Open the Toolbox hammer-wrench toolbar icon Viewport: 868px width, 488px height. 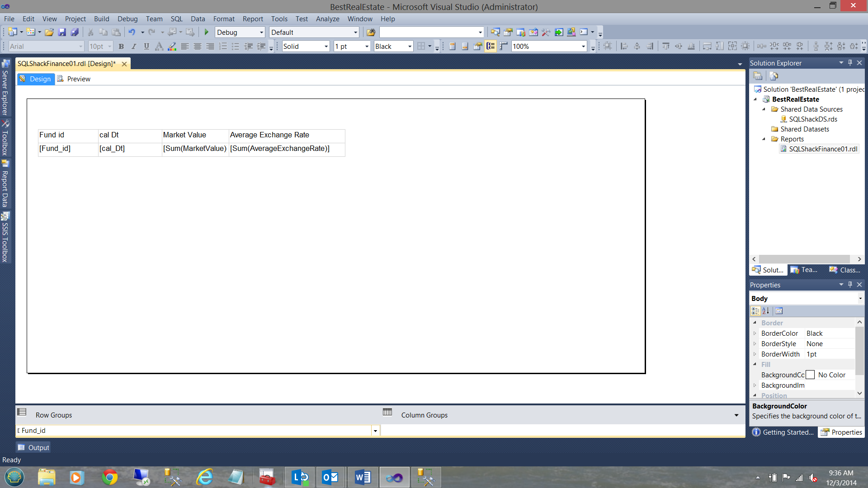coord(546,32)
